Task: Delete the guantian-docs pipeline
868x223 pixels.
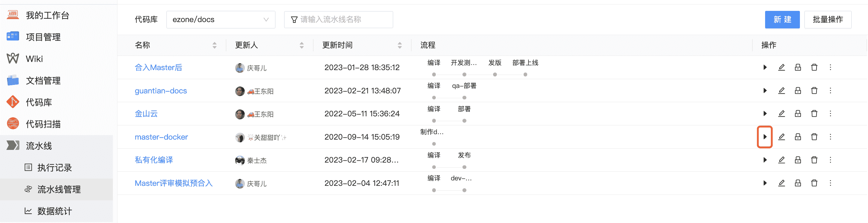Action: coord(814,90)
